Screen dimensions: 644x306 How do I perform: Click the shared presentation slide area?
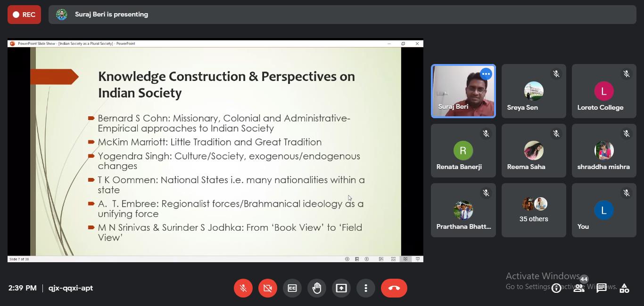click(x=215, y=151)
